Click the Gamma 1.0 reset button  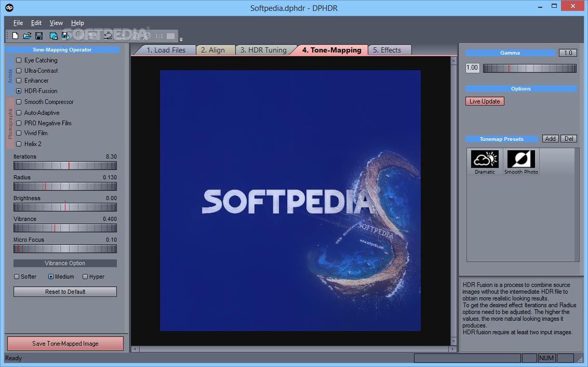click(568, 53)
